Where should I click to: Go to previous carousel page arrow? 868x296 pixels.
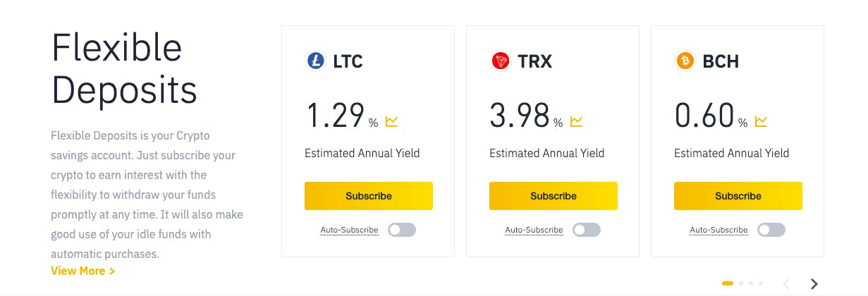click(x=787, y=284)
